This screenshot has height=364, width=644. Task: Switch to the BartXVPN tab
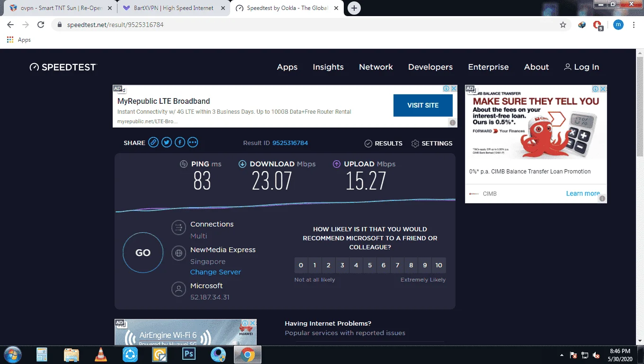173,8
